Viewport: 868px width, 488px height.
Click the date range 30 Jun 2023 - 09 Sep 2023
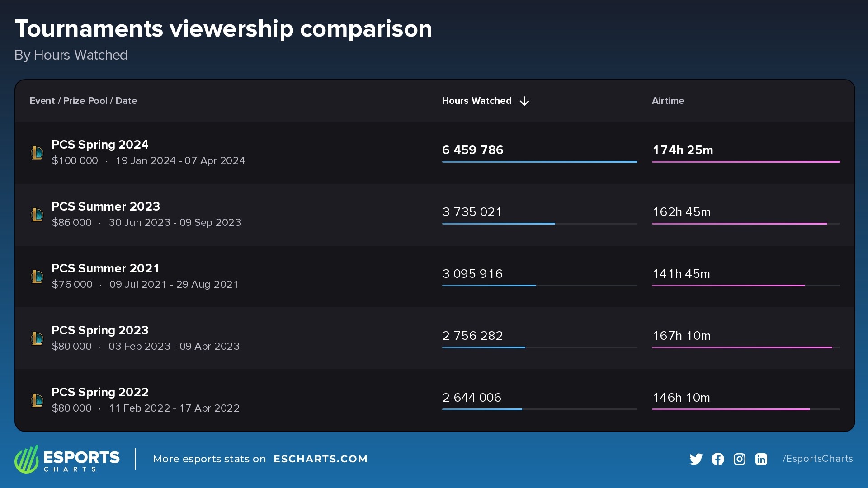(175, 223)
